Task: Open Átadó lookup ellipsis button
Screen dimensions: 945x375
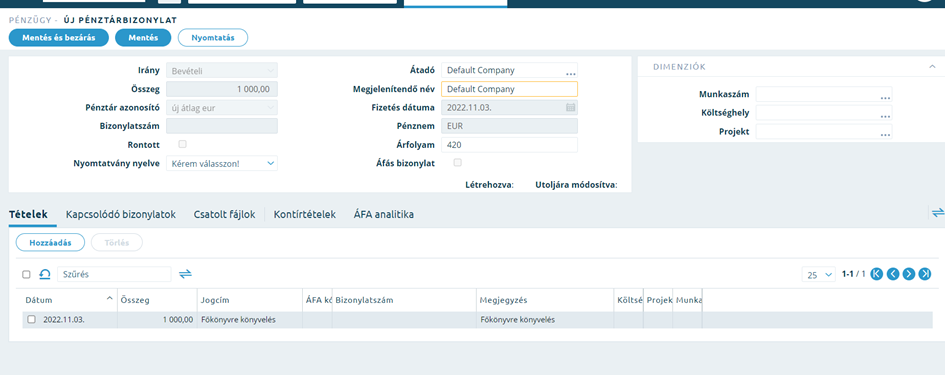Action: point(570,71)
